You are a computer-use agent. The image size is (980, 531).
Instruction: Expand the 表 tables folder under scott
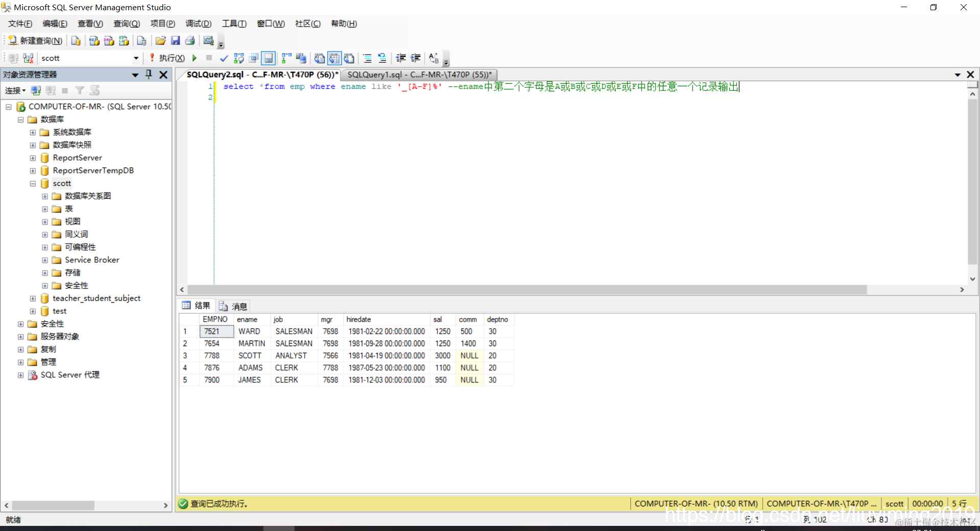tap(45, 209)
